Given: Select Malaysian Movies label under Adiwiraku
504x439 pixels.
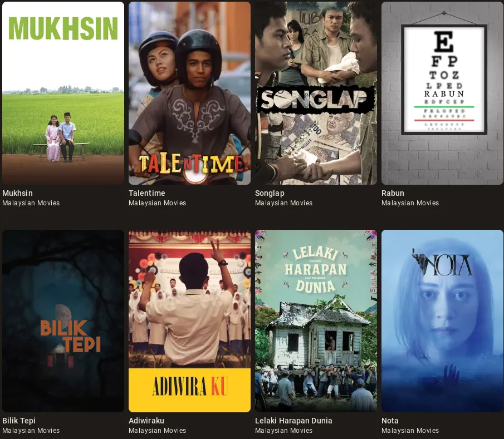Looking at the screenshot, I should tap(158, 430).
